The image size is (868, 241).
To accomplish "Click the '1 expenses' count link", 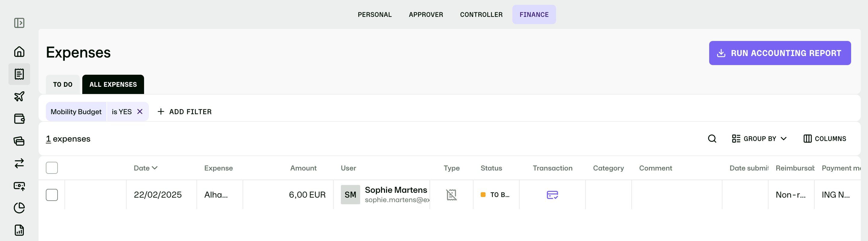I will (68, 139).
